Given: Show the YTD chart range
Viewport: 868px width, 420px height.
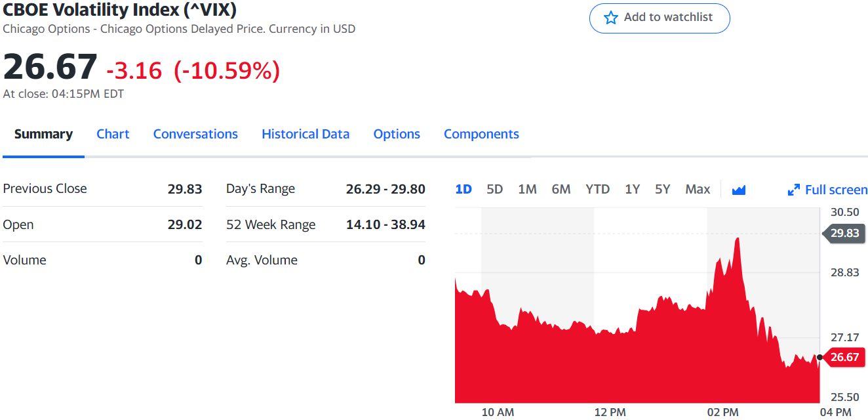Looking at the screenshot, I should click(597, 189).
